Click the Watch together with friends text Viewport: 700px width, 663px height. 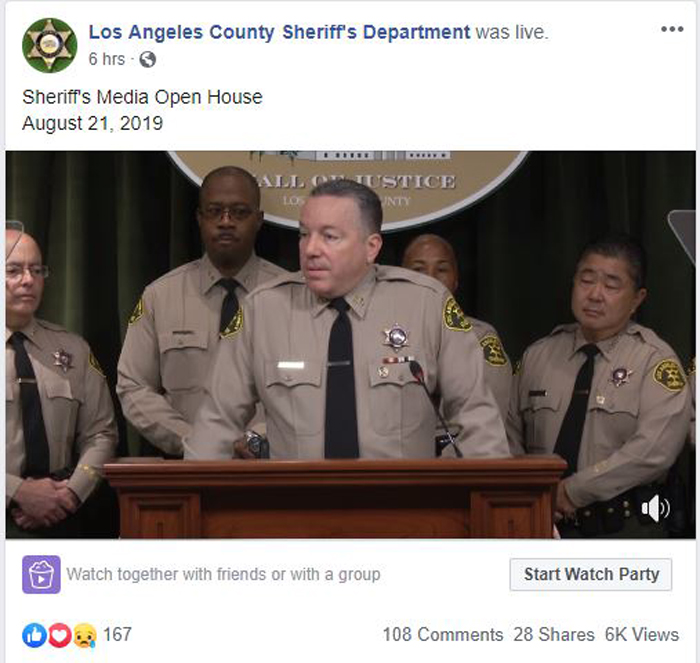(223, 574)
